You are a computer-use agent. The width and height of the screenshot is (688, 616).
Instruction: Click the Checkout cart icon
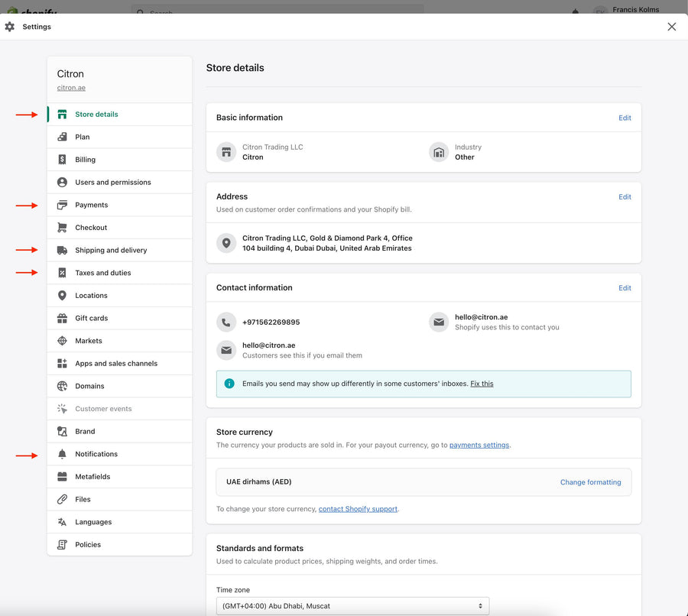pos(63,228)
